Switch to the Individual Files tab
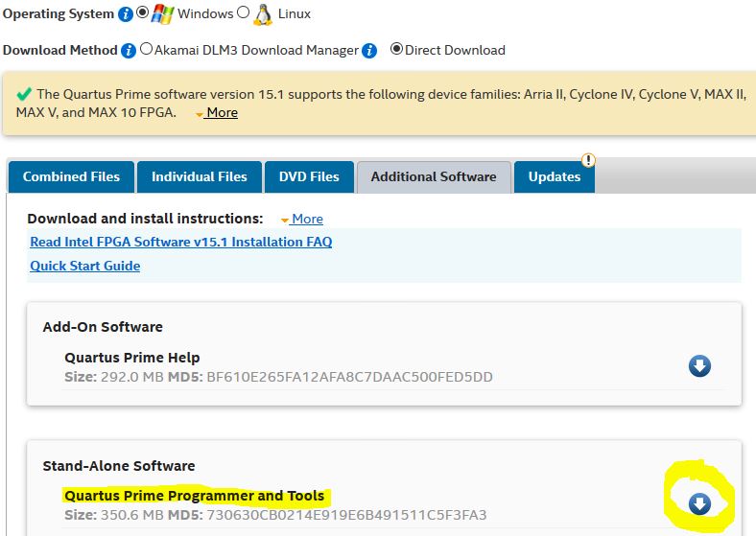The image size is (756, 536). point(200,176)
